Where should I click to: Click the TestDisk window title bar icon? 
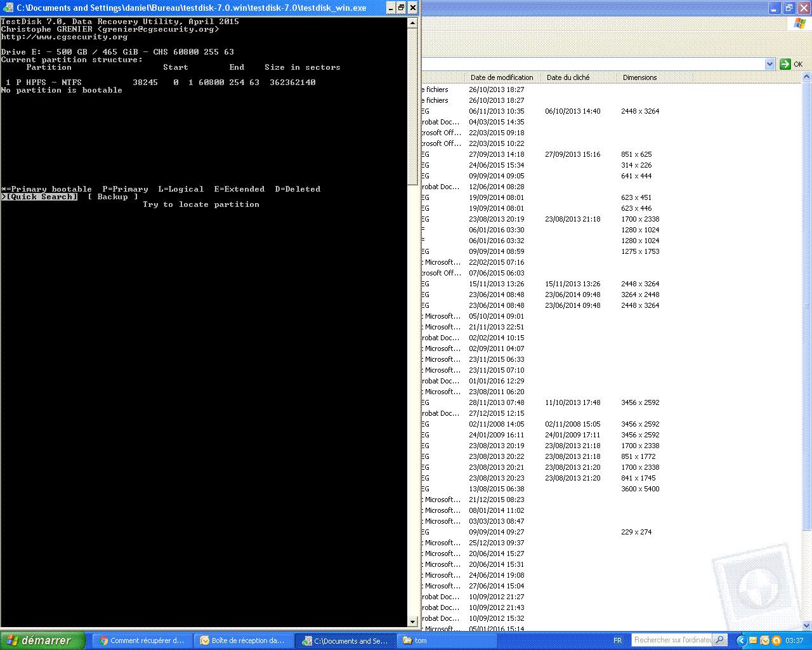click(x=8, y=8)
